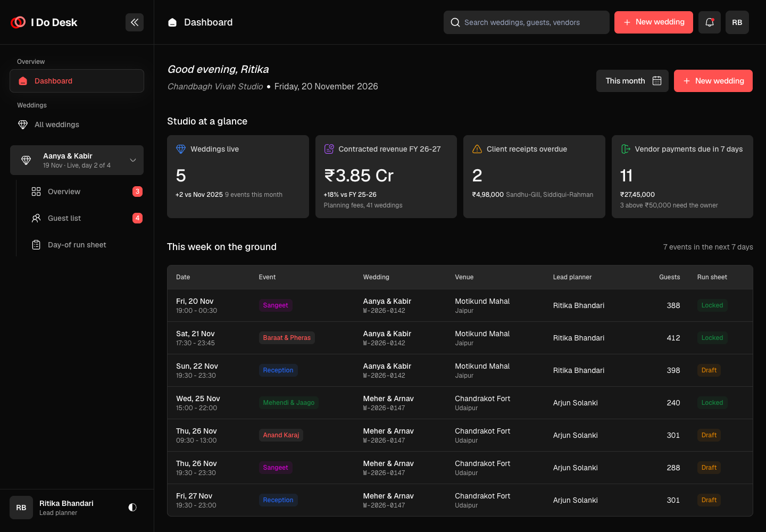The height and width of the screenshot is (532, 766).
Task: Click the grid icon beside Overview
Action: 36,192
